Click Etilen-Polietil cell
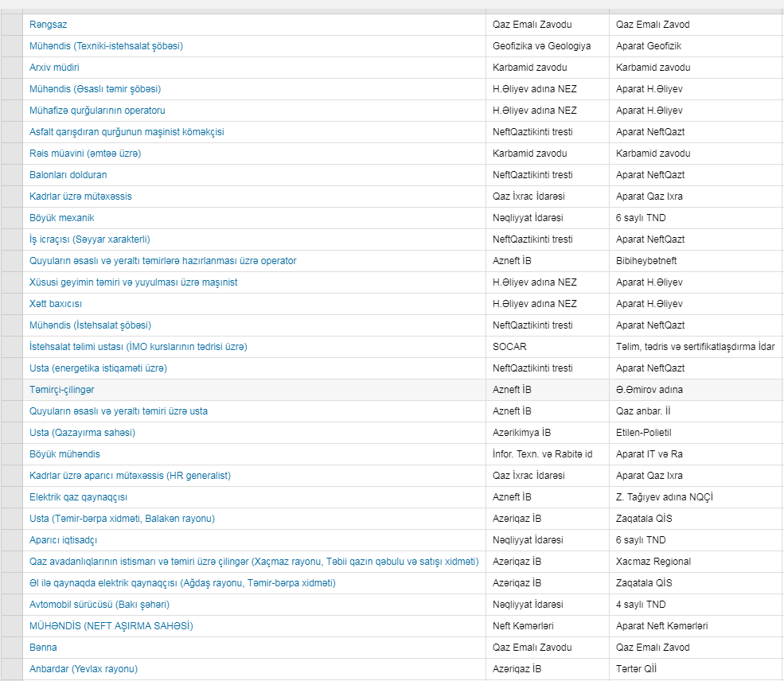 [696, 433]
